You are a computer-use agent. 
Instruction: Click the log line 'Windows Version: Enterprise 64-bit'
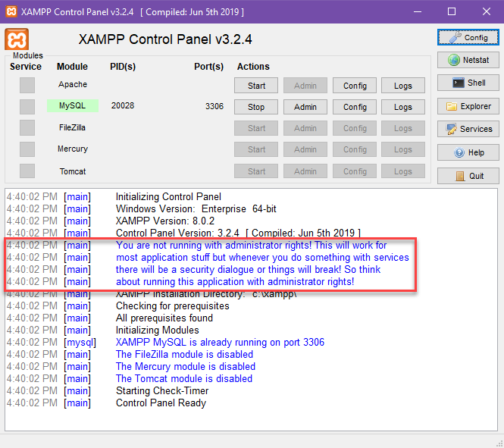pos(196,208)
